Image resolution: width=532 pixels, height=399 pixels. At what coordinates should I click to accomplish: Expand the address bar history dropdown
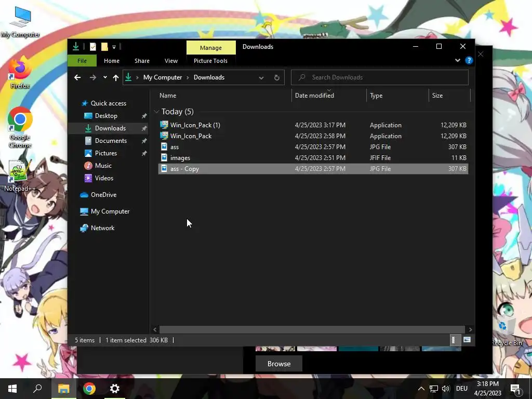click(x=261, y=78)
